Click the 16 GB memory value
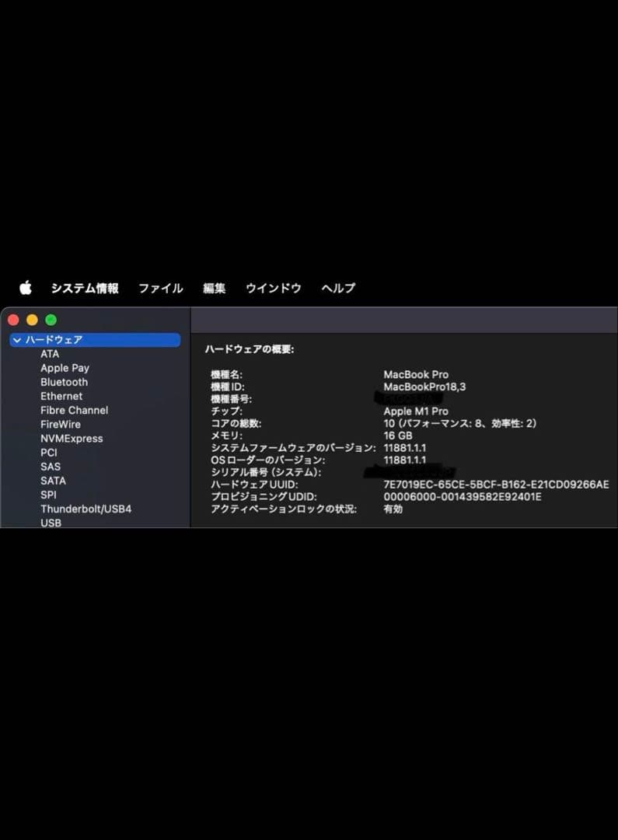Screen dimensions: 618x840 pyautogui.click(x=398, y=436)
